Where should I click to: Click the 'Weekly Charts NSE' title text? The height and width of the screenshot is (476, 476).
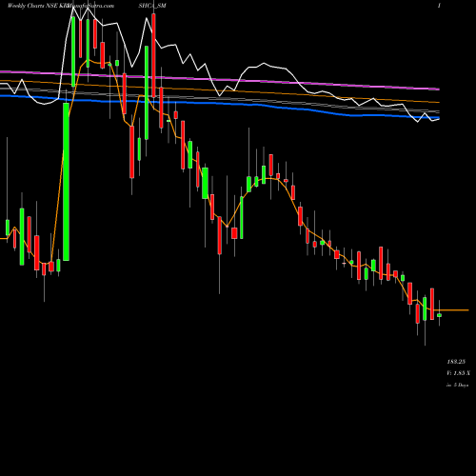coord(32,6)
